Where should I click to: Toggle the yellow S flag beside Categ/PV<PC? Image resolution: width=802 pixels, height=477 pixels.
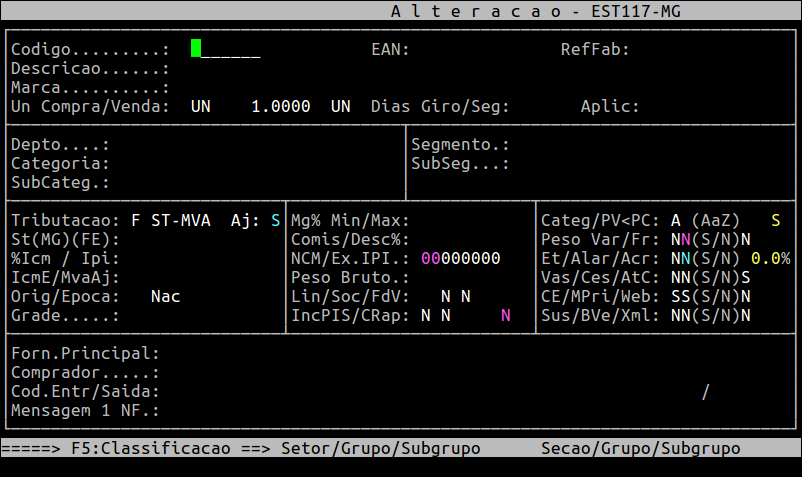pyautogui.click(x=776, y=220)
